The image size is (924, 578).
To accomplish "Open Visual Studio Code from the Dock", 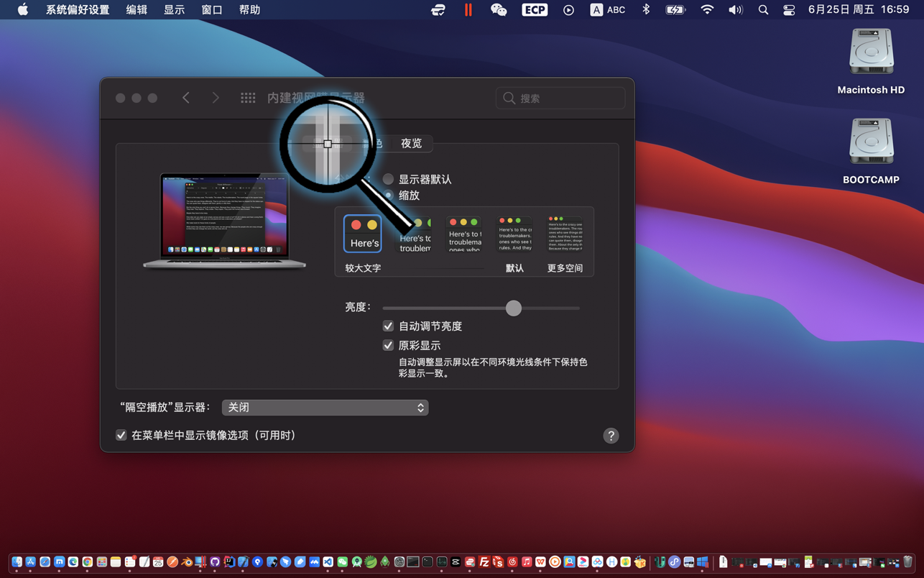I will click(x=328, y=562).
